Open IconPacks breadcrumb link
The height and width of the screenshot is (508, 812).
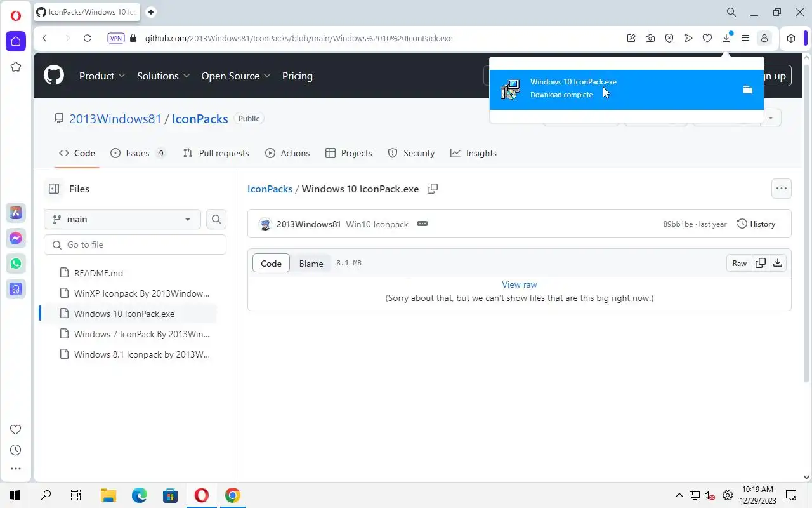pos(270,189)
